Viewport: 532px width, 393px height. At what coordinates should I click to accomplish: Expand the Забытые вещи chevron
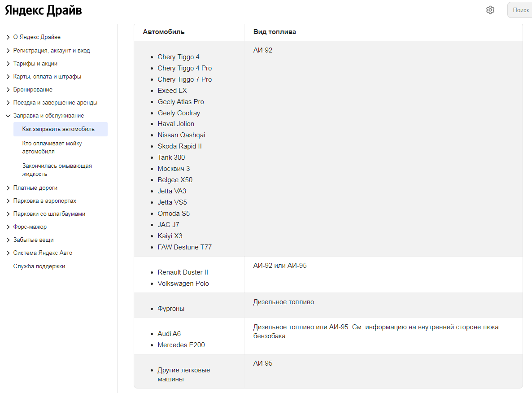click(x=8, y=240)
